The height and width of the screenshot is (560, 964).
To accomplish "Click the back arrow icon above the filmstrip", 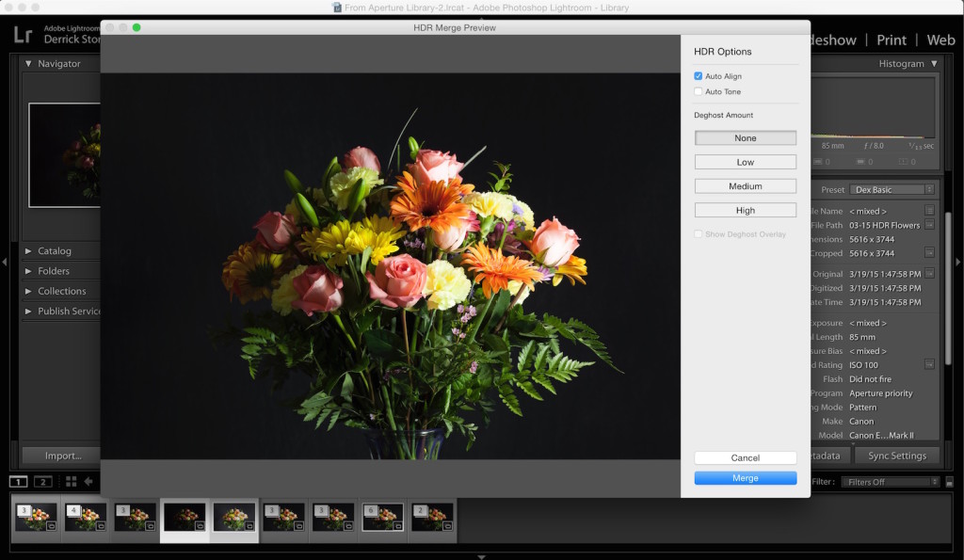I will tap(88, 482).
